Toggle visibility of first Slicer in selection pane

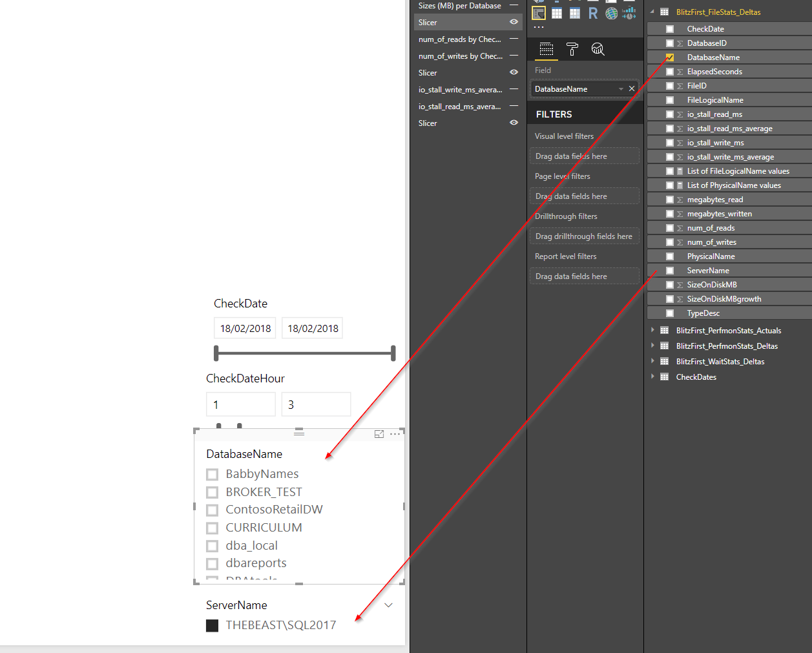tap(514, 22)
